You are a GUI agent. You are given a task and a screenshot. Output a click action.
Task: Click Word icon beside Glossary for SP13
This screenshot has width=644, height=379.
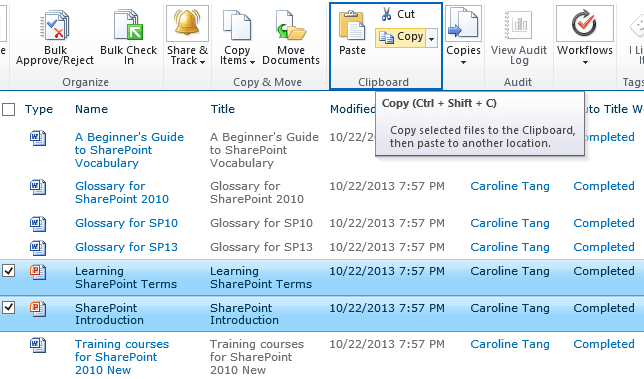38,247
